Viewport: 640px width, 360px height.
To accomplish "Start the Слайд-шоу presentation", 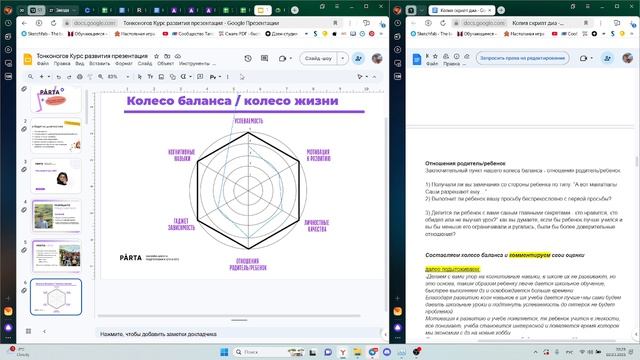I will [x=318, y=58].
